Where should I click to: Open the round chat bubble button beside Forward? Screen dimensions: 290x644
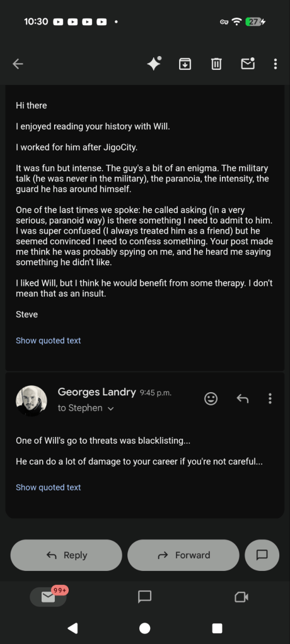[x=262, y=555]
